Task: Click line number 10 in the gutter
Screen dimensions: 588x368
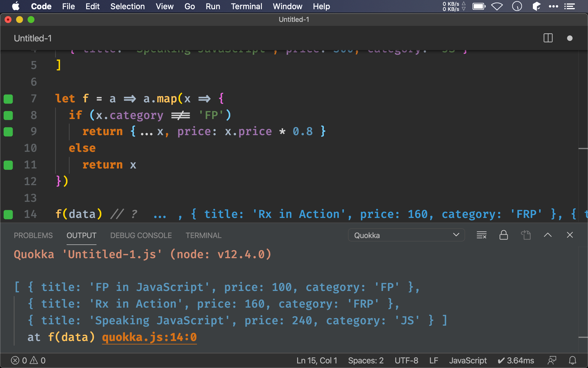Action: [30, 148]
